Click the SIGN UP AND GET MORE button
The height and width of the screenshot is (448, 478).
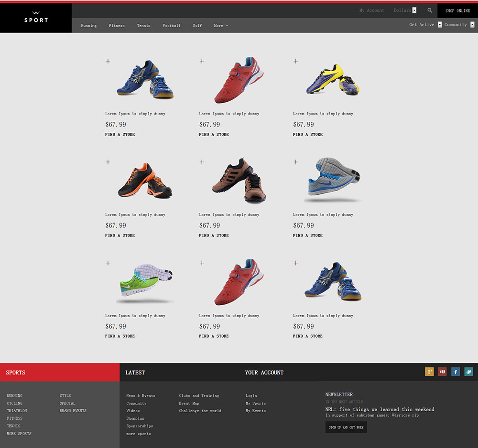click(x=346, y=427)
